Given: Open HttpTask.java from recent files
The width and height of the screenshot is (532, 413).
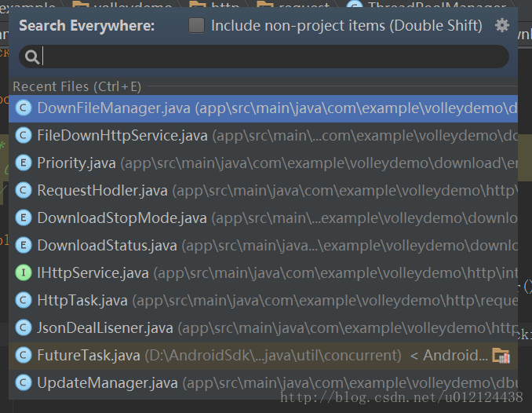Looking at the screenshot, I should (x=263, y=301).
